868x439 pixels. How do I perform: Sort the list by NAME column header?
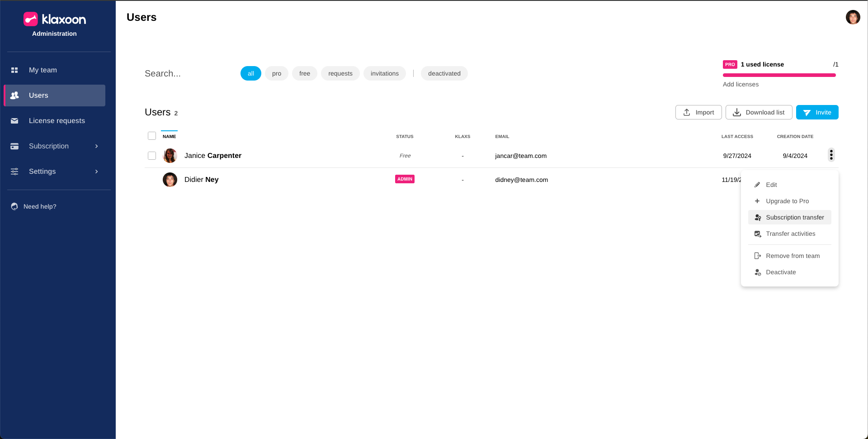[x=169, y=136]
